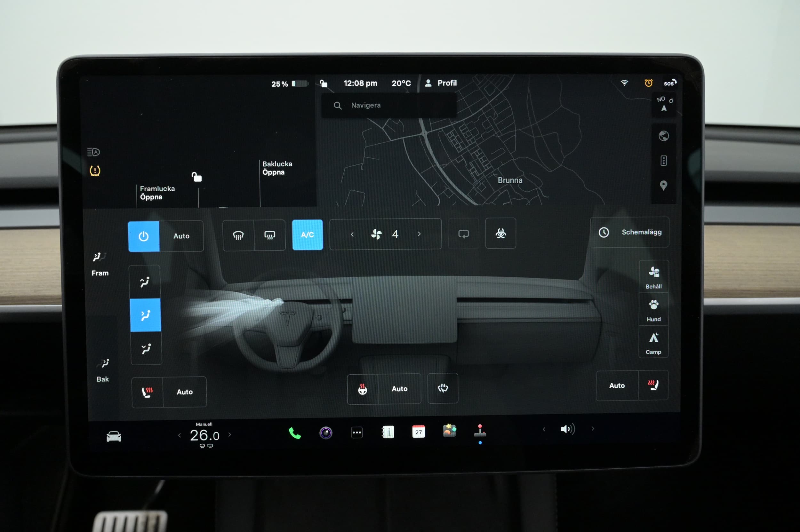Tap the NÖ compass orientation button
800x532 pixels.
point(664,104)
